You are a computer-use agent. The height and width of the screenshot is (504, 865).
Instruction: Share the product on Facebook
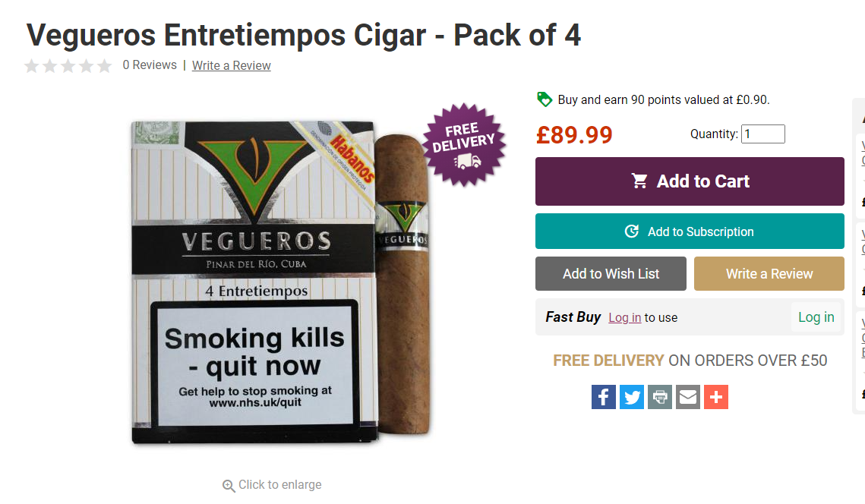(x=604, y=397)
